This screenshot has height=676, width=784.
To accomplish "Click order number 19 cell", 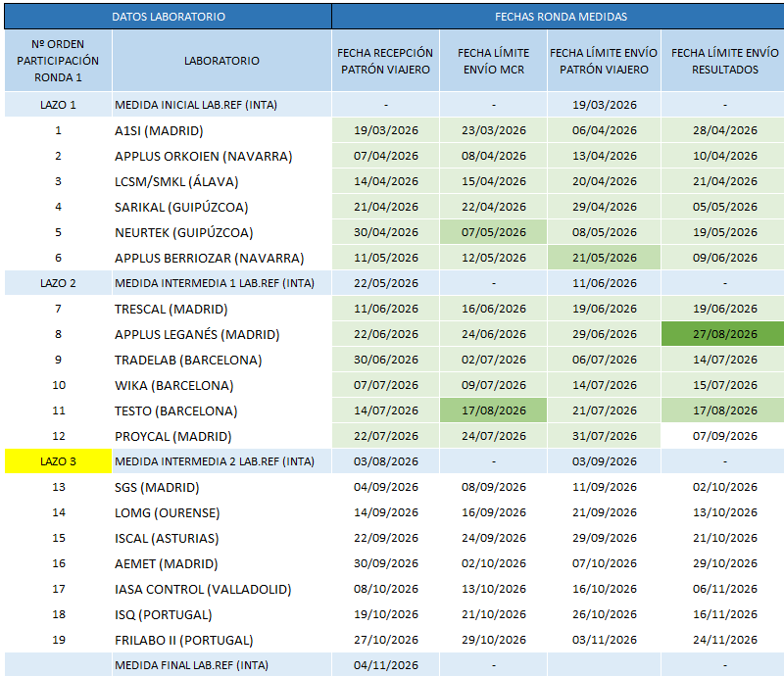I will [58, 640].
